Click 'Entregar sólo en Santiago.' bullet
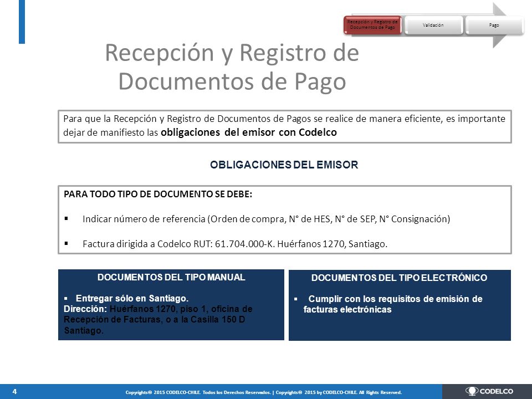Viewport: 532px width, 399px height. 132,298
